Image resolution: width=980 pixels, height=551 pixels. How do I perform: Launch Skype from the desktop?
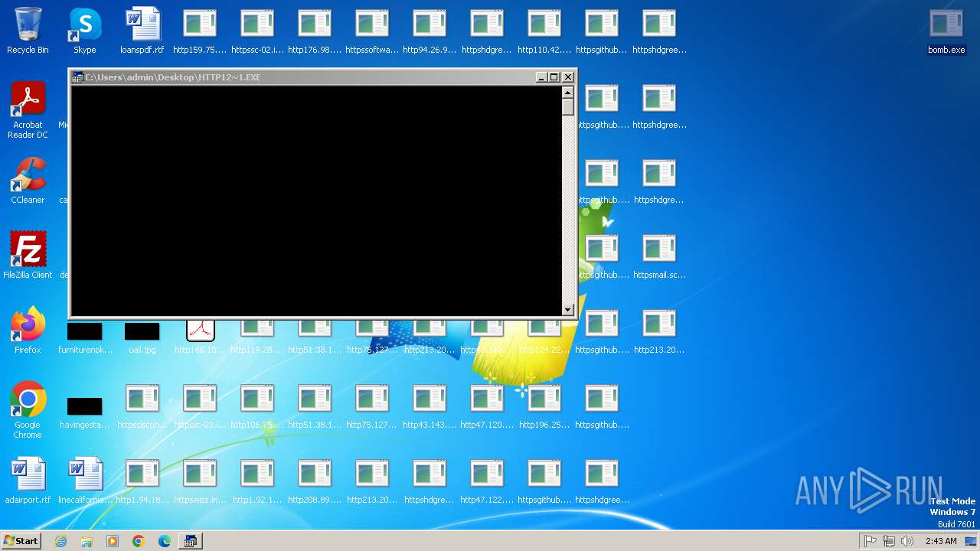tap(85, 31)
